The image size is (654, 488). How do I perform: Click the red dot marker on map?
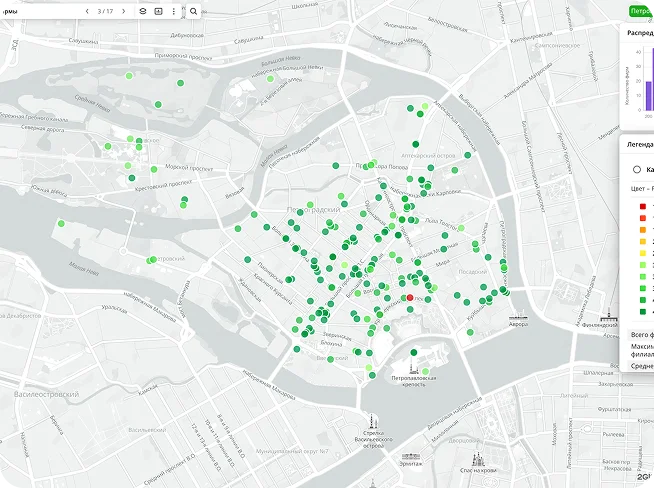(410, 299)
